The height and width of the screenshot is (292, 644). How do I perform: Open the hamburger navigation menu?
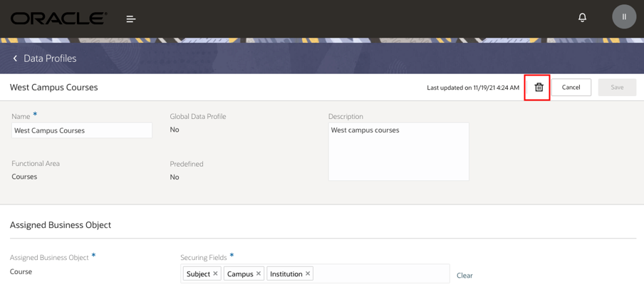coord(131,19)
